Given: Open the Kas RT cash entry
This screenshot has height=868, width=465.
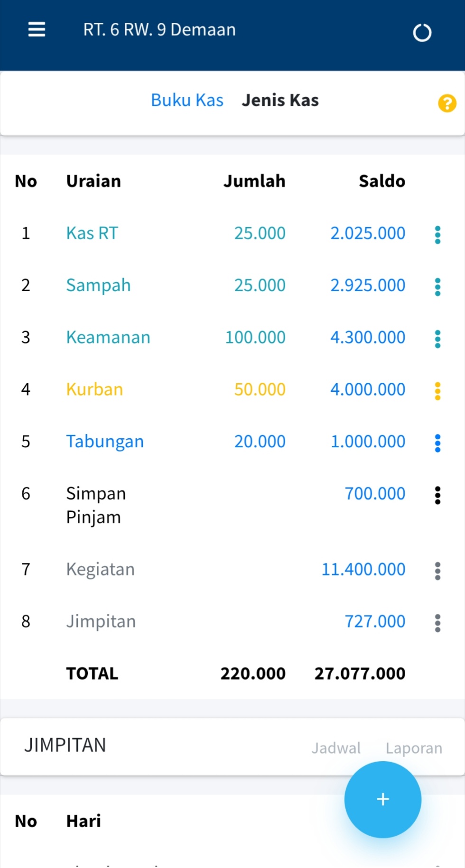Looking at the screenshot, I should 92,233.
